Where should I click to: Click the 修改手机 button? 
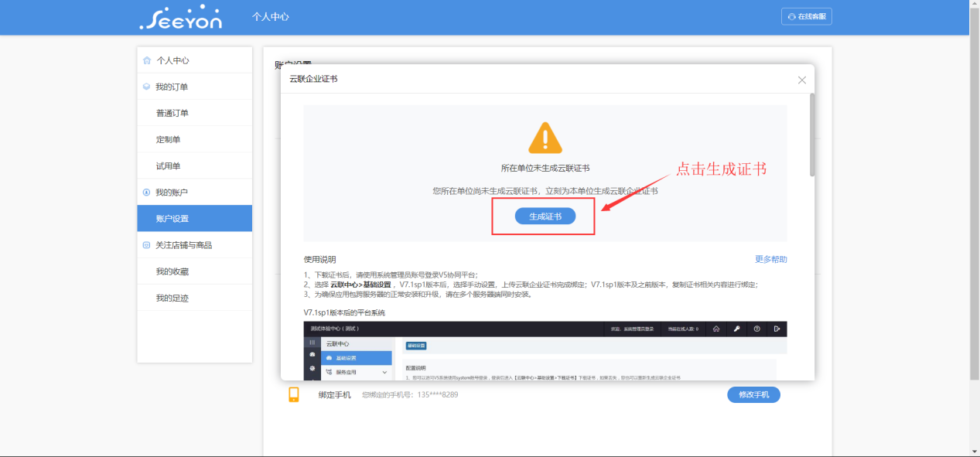(x=753, y=394)
